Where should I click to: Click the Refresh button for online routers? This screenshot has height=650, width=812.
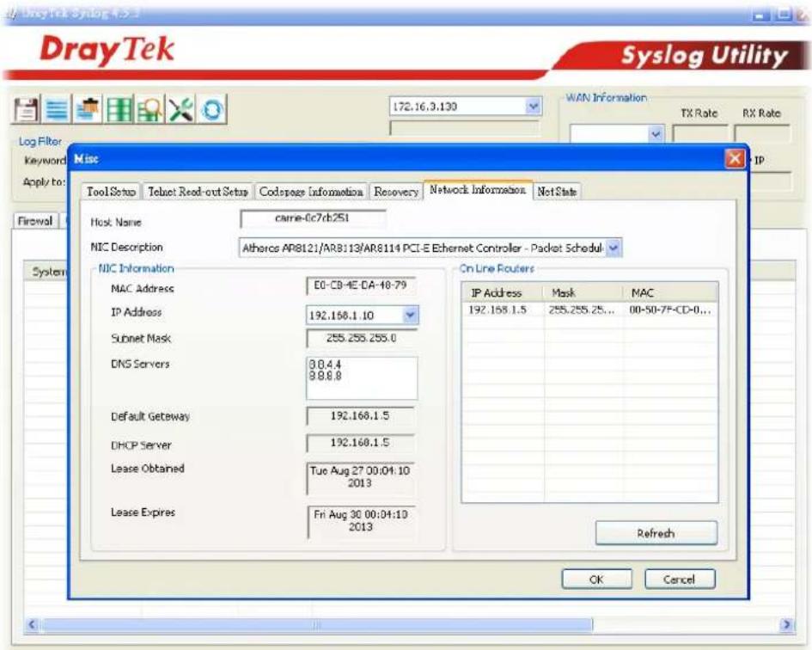[x=656, y=533]
